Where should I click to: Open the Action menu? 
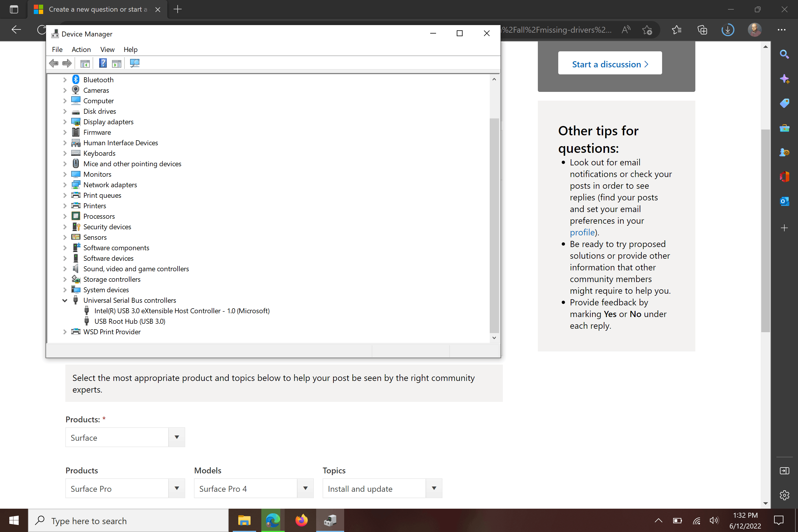81,50
